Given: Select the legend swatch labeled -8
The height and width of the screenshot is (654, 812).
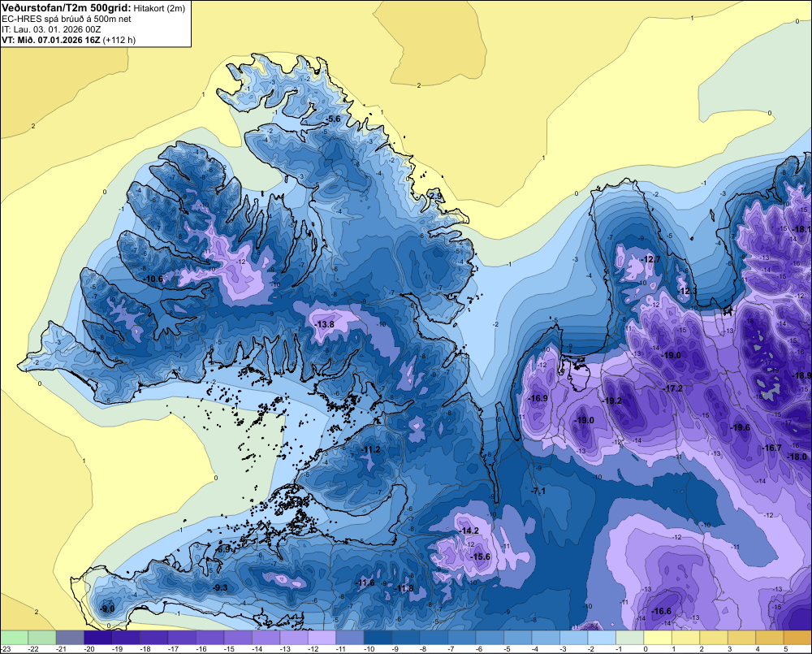Looking at the screenshot, I should (x=434, y=637).
